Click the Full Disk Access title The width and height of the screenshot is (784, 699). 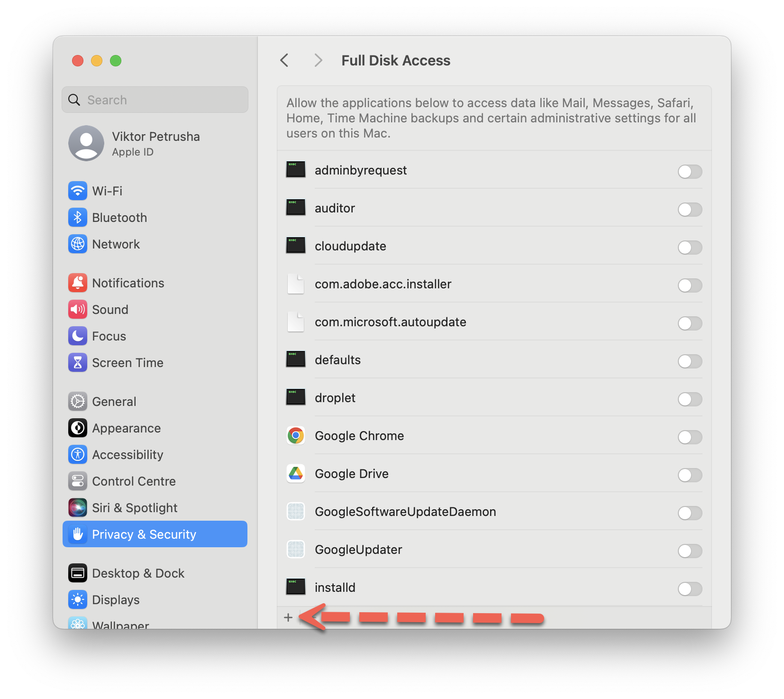(x=396, y=61)
